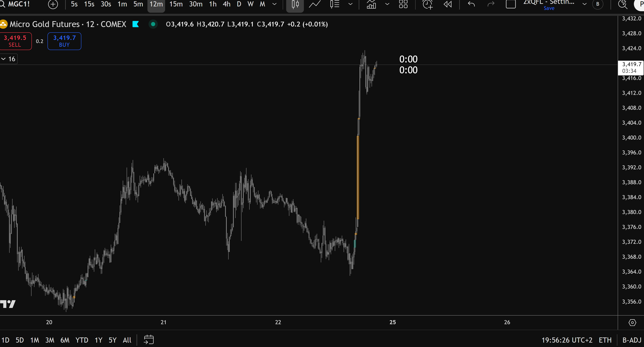Open the timeframe intervals dropdown arrow

[274, 4]
